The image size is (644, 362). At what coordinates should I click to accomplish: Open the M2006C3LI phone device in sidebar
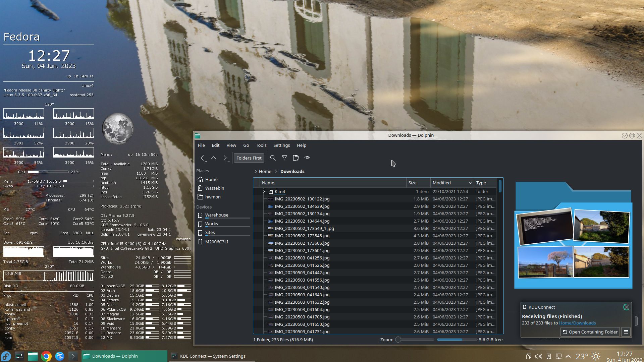(216, 242)
